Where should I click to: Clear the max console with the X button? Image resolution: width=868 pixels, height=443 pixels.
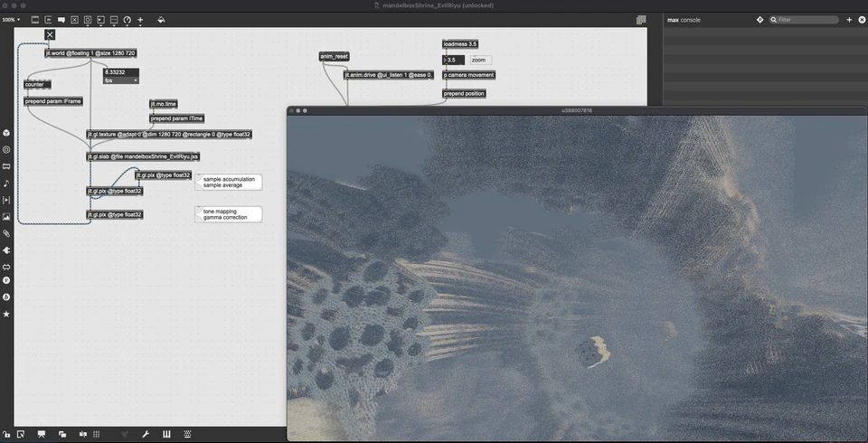862,20
